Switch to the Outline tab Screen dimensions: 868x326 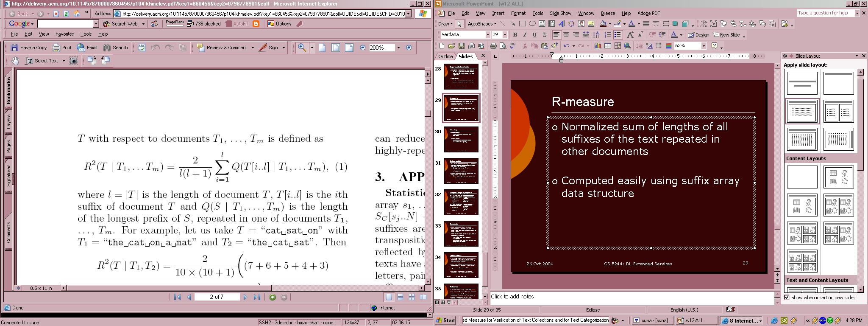coord(445,56)
